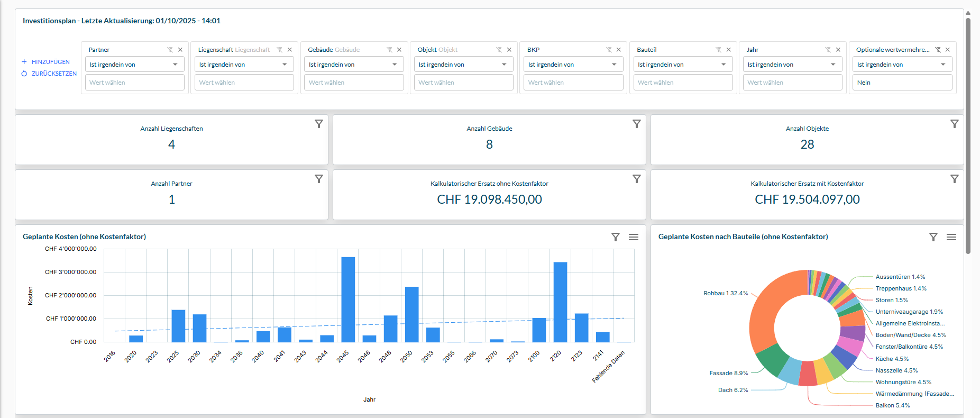Click the filter icon on Anzahl Partner card

(x=318, y=179)
